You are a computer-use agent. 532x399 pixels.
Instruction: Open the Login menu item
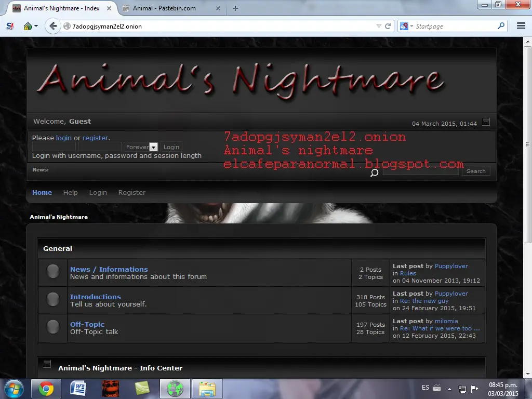(x=98, y=192)
